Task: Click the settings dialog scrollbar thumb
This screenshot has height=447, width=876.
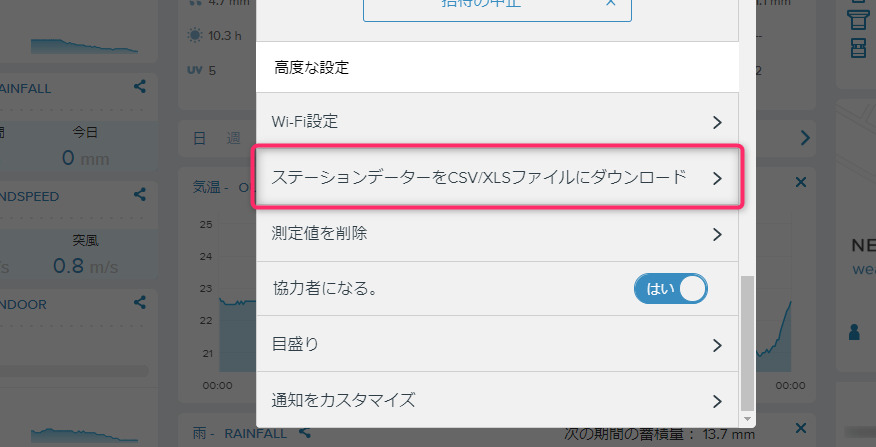Action: click(747, 343)
